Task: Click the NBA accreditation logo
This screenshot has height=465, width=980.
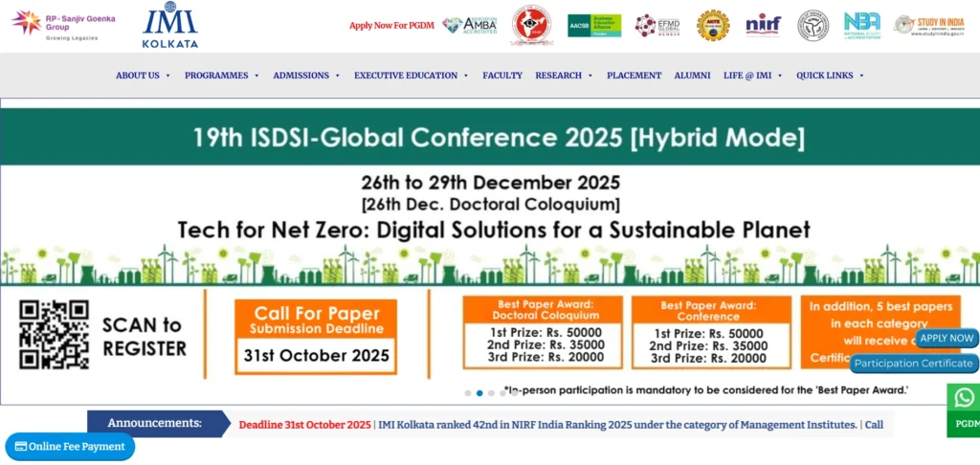Action: point(861,25)
